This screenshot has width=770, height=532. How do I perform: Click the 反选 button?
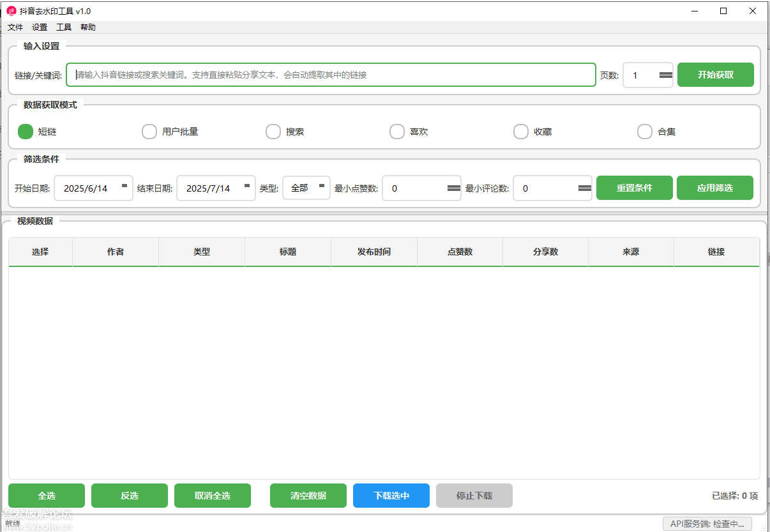point(130,496)
